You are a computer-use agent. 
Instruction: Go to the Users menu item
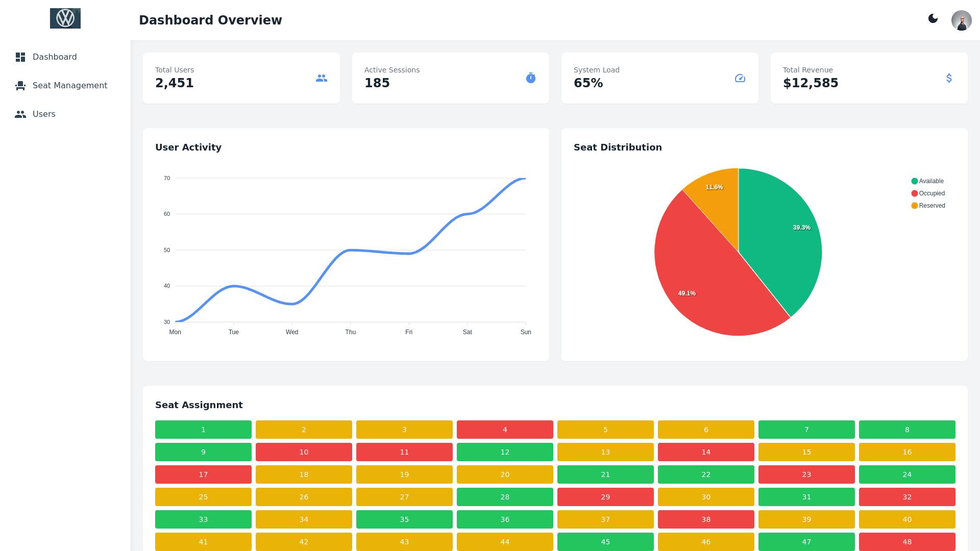[44, 114]
